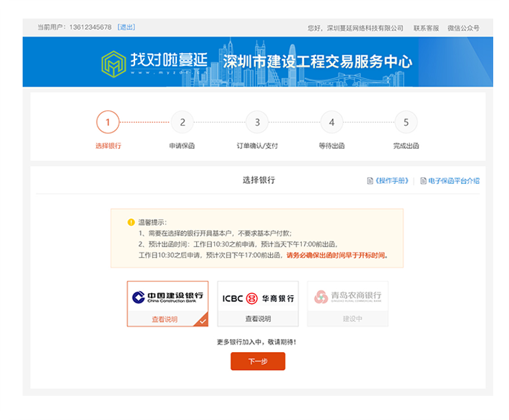
Task: Log out via the 退出 link
Action: [x=127, y=27]
